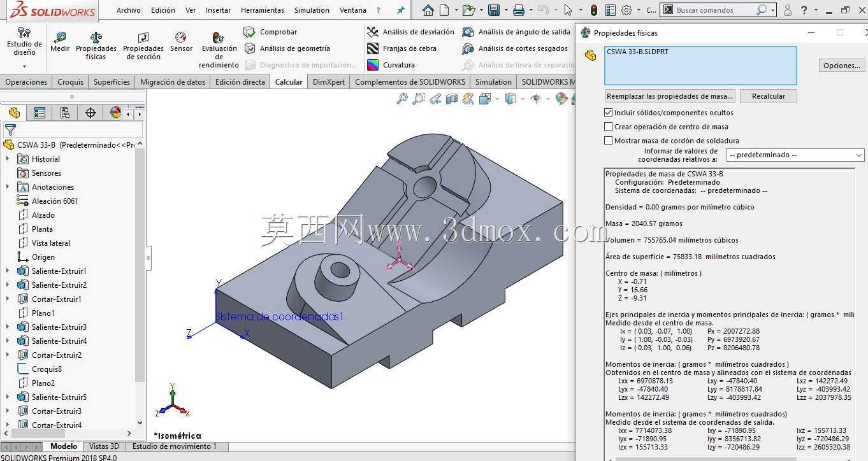868x461 pixels.
Task: Expand Saliente-Extruir5 feature
Action: click(8, 397)
